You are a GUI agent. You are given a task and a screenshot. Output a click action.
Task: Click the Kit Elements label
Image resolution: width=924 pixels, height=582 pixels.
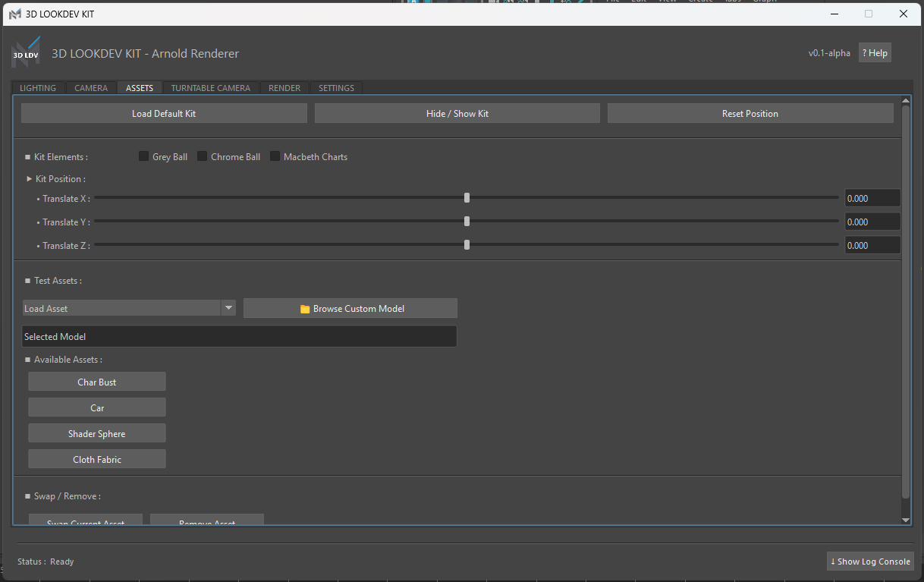click(x=61, y=157)
